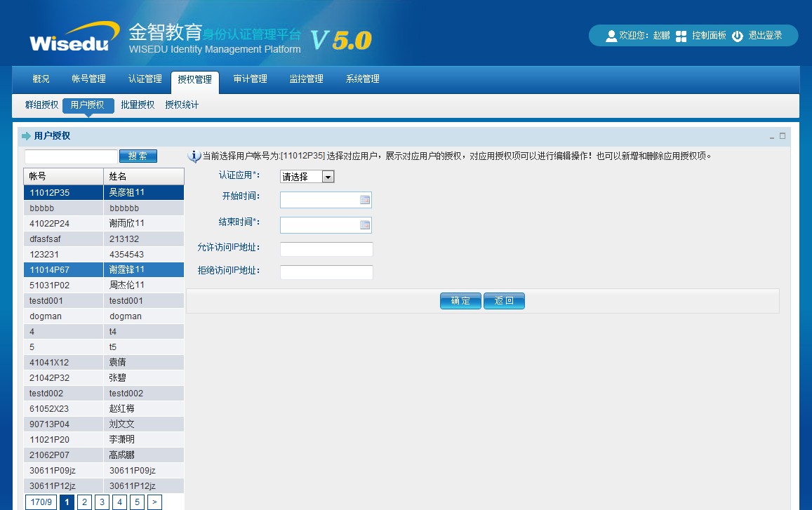Expand the authentication application dropdown

tap(328, 177)
